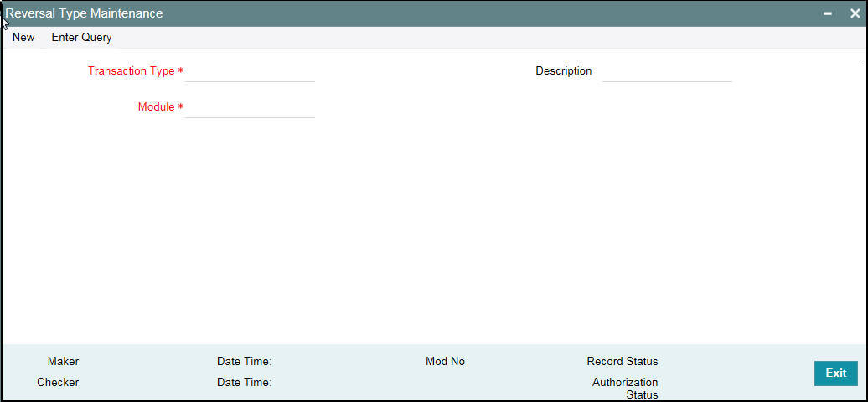This screenshot has width=868, height=402.
Task: Focus the Transaction Type input field
Action: (250, 71)
